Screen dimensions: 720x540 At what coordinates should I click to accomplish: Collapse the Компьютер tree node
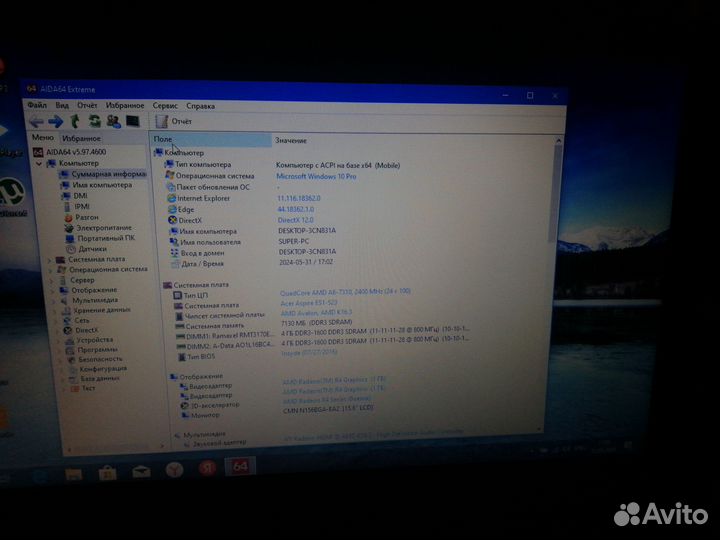tap(38, 163)
